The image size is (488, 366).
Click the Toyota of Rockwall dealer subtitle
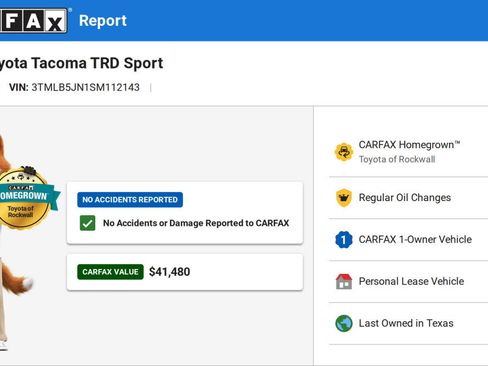pos(397,159)
